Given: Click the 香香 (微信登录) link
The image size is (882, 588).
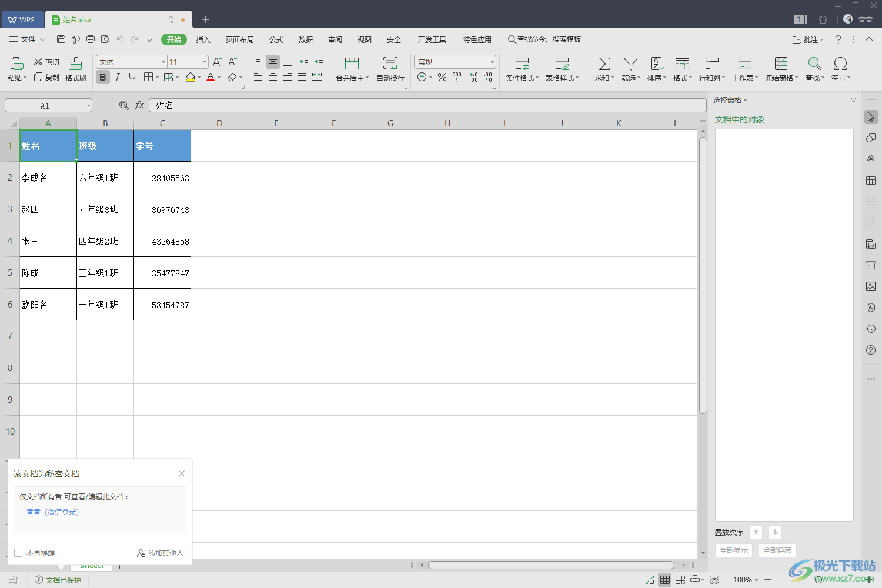Looking at the screenshot, I should click(52, 512).
